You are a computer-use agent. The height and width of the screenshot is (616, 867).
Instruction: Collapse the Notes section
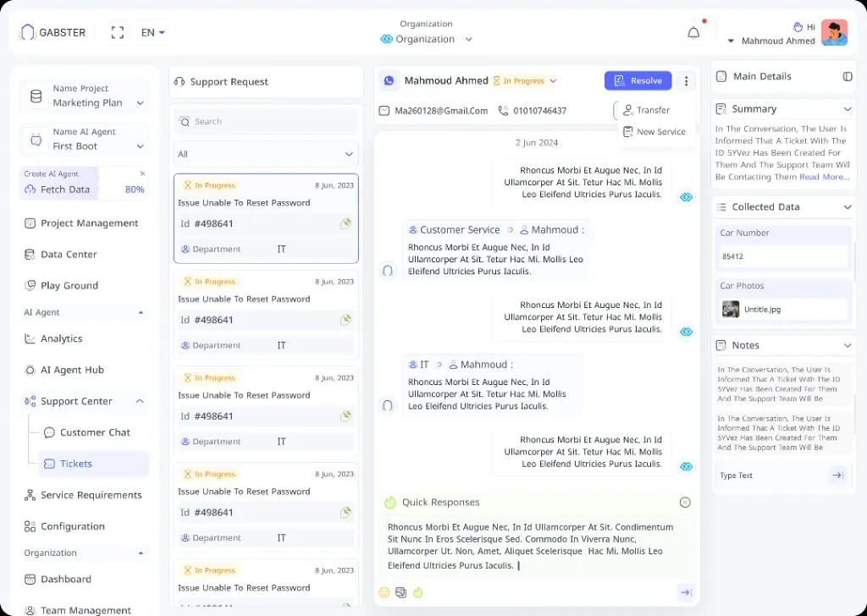coord(847,345)
